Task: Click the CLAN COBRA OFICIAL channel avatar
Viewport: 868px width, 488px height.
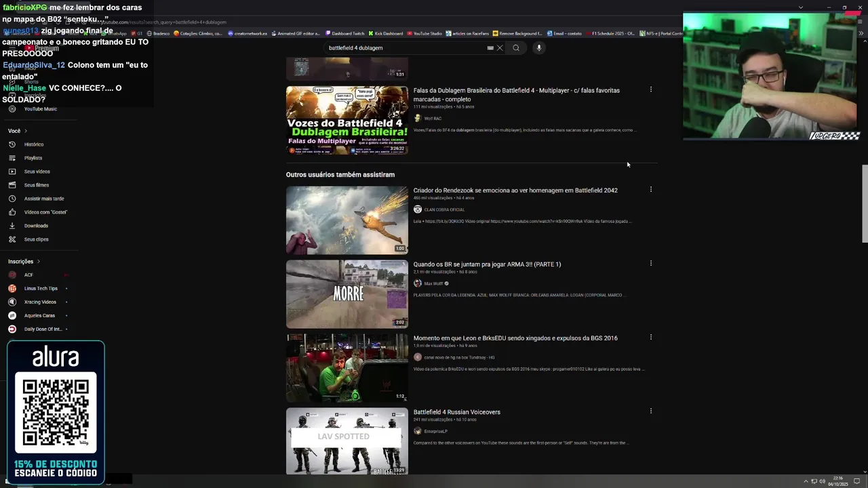Action: 418,209
